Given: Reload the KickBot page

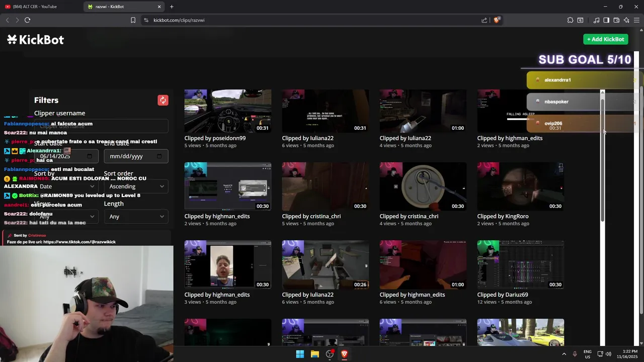Looking at the screenshot, I should pyautogui.click(x=27, y=20).
